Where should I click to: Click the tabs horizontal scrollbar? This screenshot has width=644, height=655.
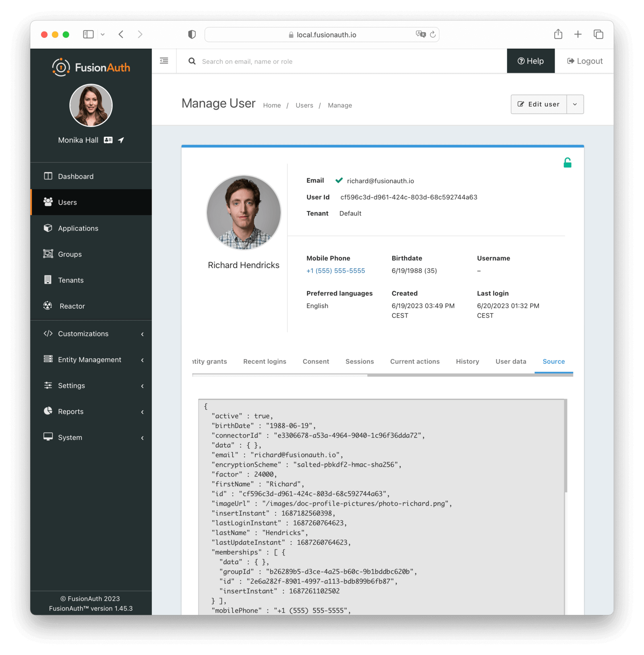[x=470, y=375]
